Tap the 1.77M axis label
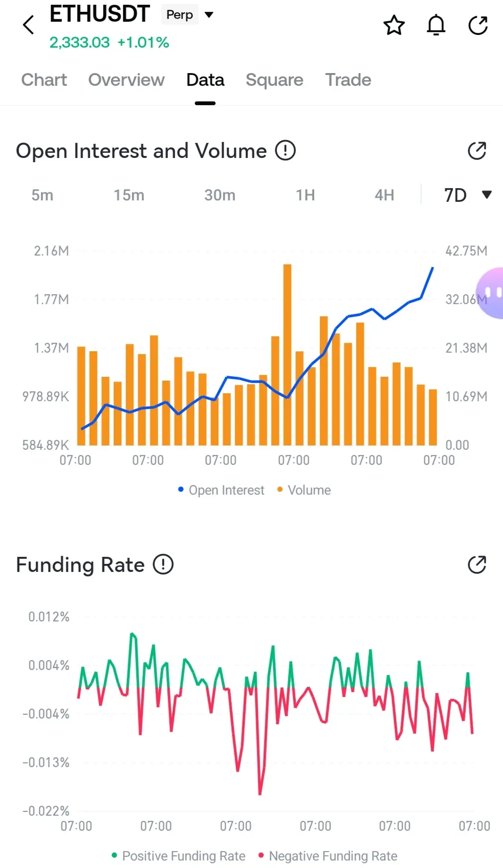The height and width of the screenshot is (868, 503). pos(51,299)
